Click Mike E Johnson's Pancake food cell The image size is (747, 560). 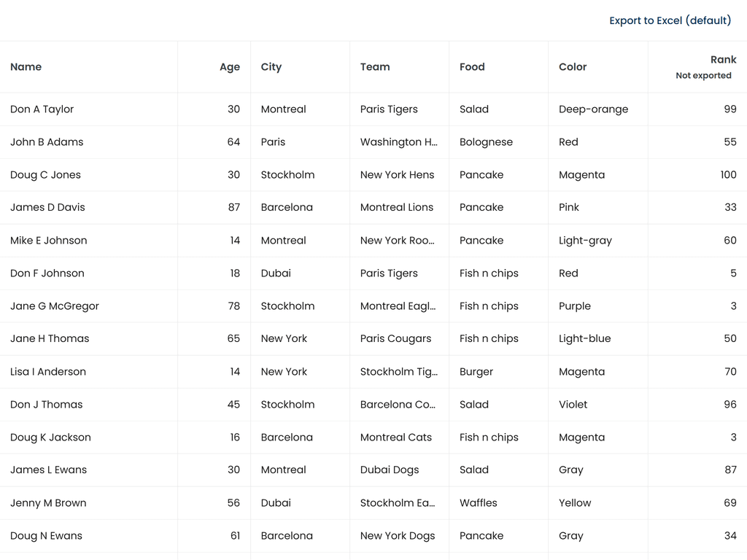[x=481, y=240]
